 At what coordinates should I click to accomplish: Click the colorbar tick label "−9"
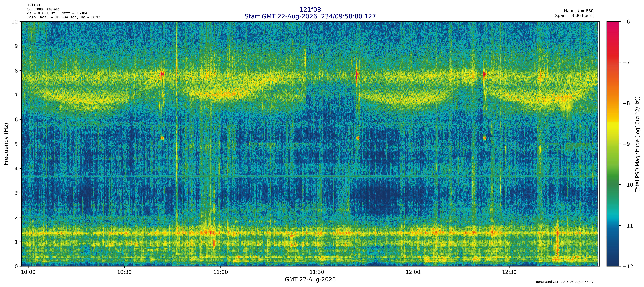tap(626, 144)
